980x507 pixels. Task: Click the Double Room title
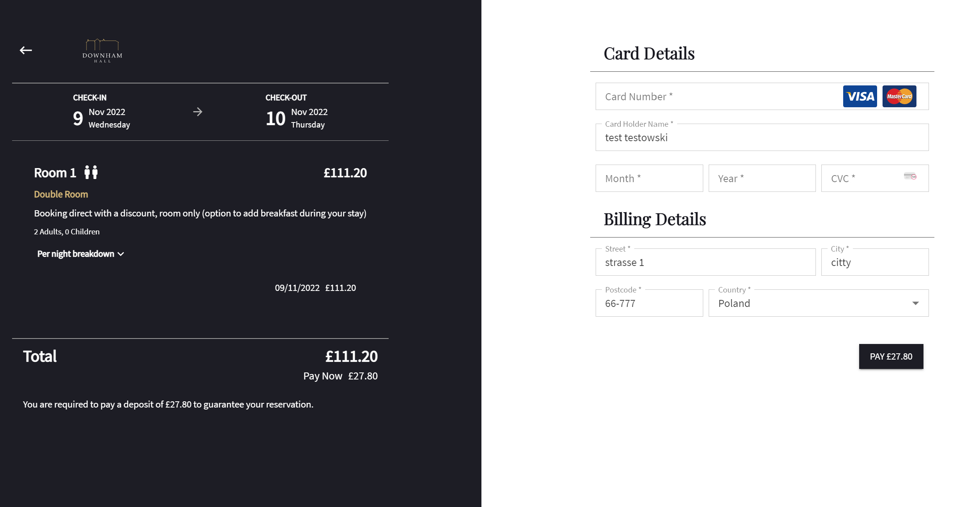tap(61, 194)
